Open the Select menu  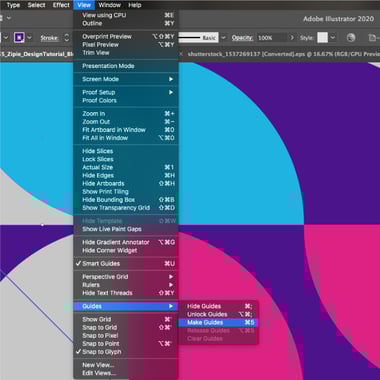(x=36, y=5)
